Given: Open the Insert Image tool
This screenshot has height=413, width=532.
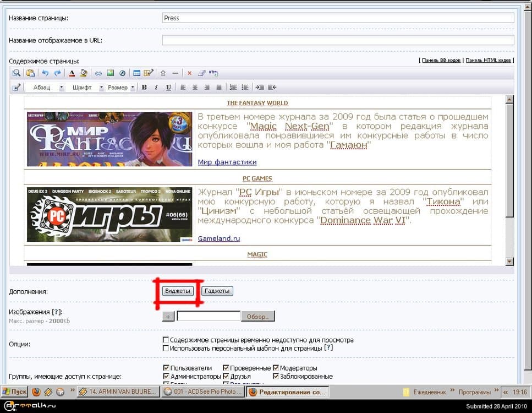Looking at the screenshot, I should pyautogui.click(x=110, y=73).
